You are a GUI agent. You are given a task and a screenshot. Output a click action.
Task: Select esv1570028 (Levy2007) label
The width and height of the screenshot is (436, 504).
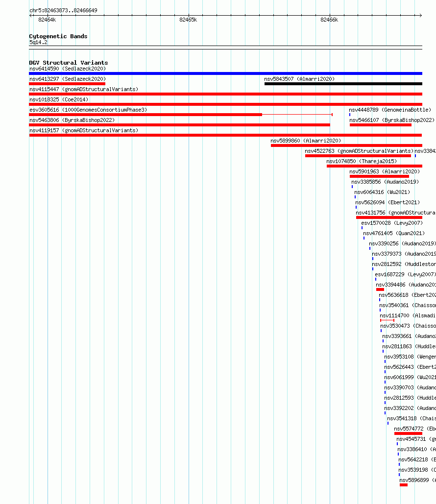pos(392,223)
